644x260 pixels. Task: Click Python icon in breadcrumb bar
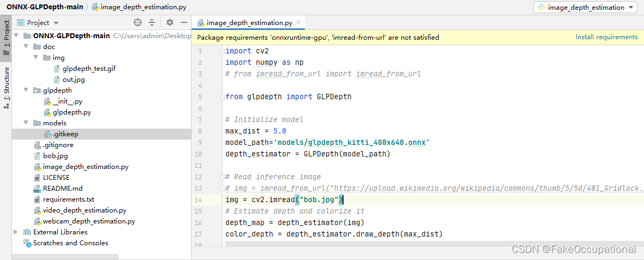(95, 7)
